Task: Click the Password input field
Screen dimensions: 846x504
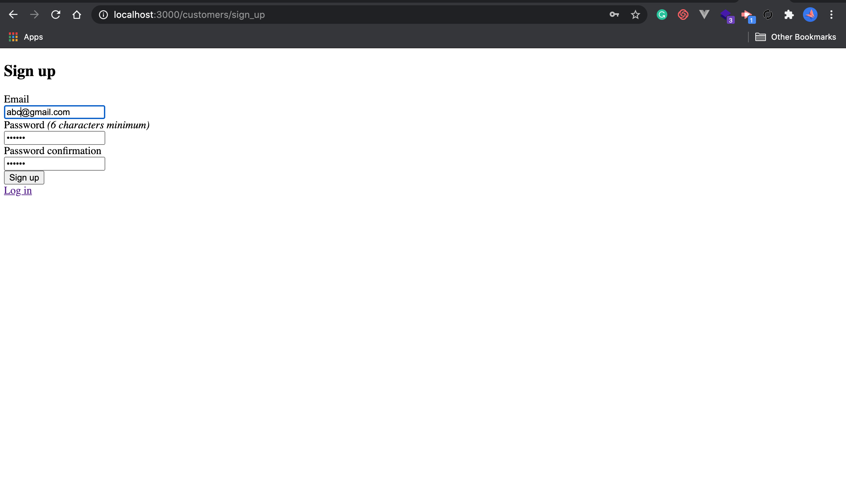Action: pyautogui.click(x=54, y=137)
